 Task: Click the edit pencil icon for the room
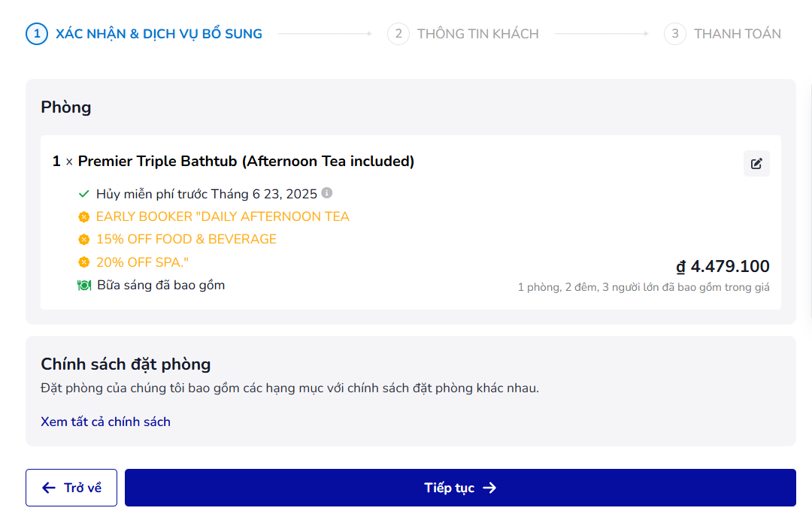point(756,164)
